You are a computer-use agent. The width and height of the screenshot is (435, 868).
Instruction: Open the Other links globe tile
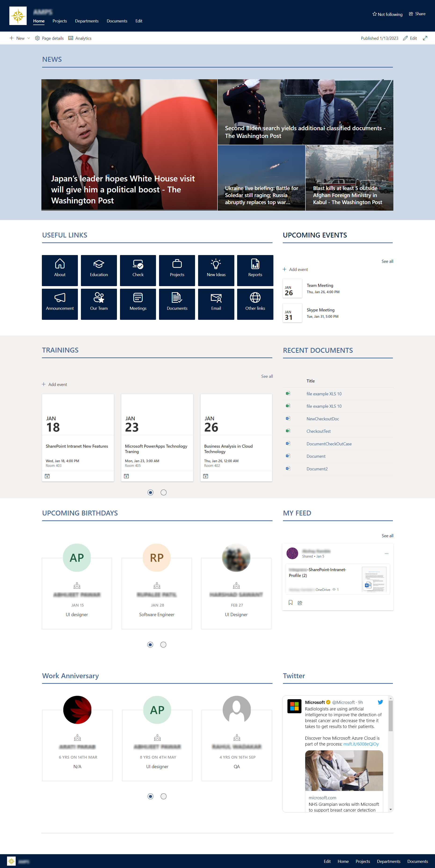[x=255, y=304]
